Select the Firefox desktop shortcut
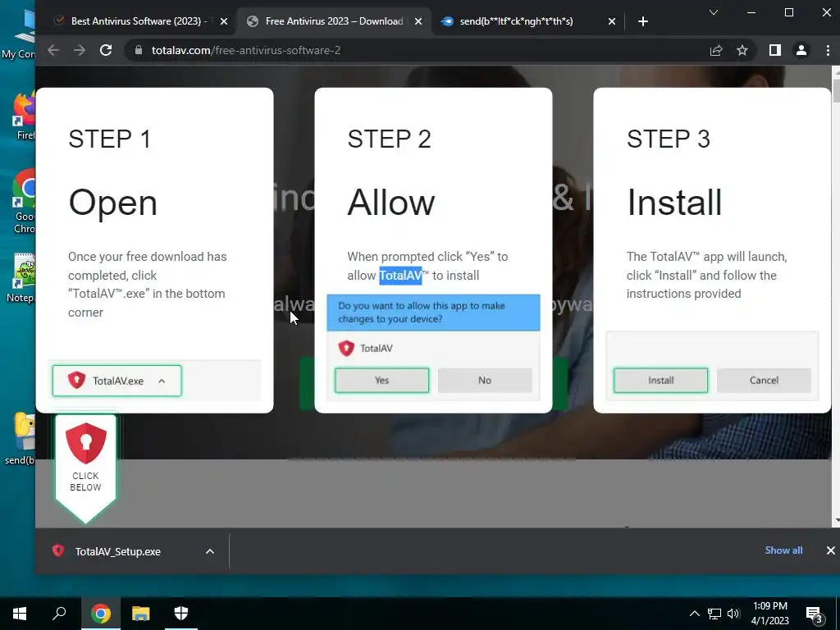Image resolution: width=840 pixels, height=630 pixels. (x=24, y=116)
